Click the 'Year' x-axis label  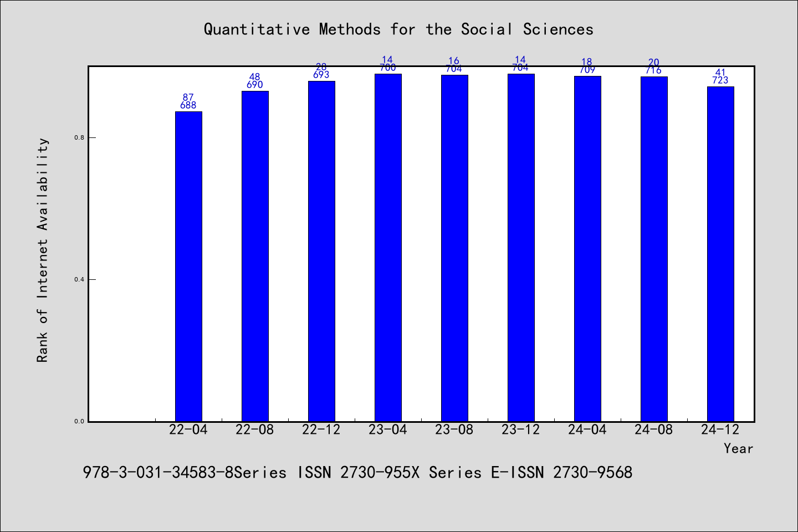pos(738,448)
